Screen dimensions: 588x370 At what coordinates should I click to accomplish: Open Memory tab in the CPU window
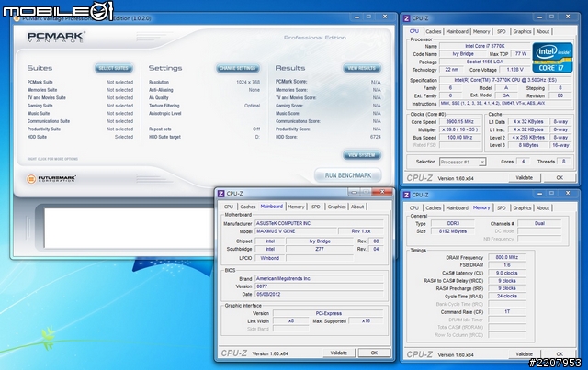pyautogui.click(x=481, y=31)
